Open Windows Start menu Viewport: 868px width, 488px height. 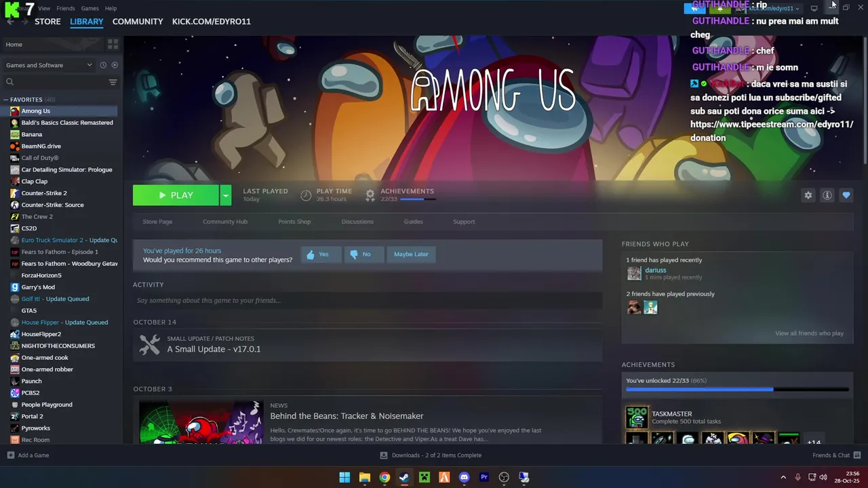click(344, 477)
